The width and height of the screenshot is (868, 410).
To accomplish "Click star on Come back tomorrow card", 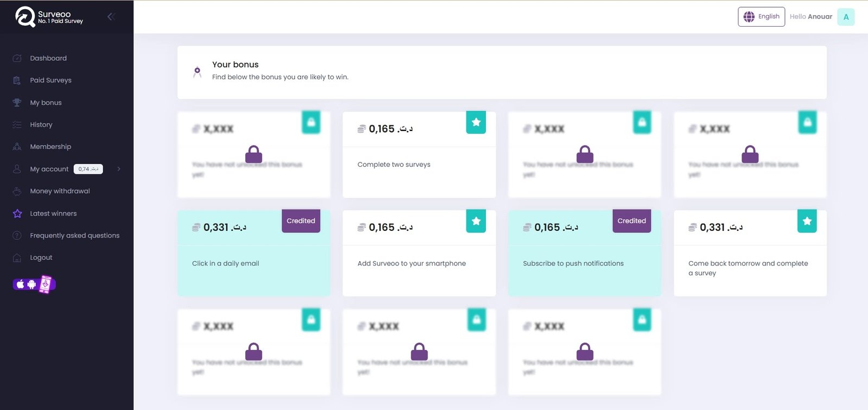I will (807, 222).
